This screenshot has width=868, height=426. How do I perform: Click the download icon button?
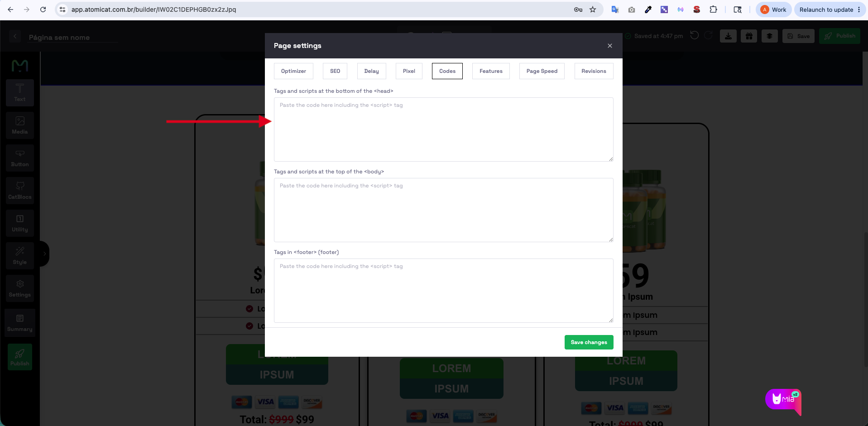728,36
